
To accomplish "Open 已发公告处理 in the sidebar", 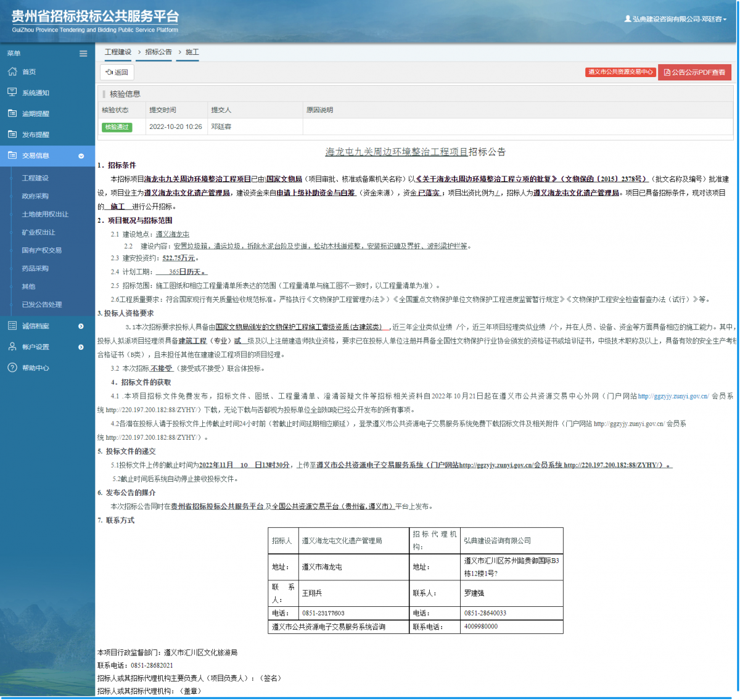I will pyautogui.click(x=42, y=305).
